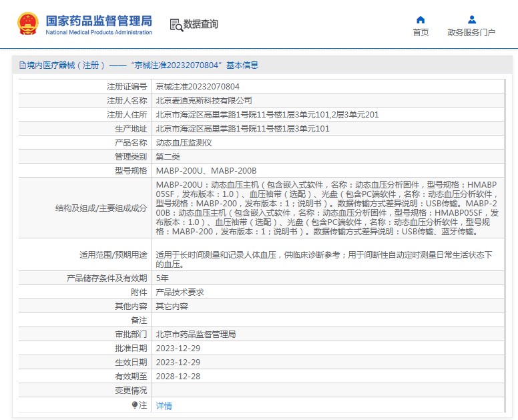Screen dimensions: 518x420
Task: Select 其它内容 value cell
Action: click(172, 306)
